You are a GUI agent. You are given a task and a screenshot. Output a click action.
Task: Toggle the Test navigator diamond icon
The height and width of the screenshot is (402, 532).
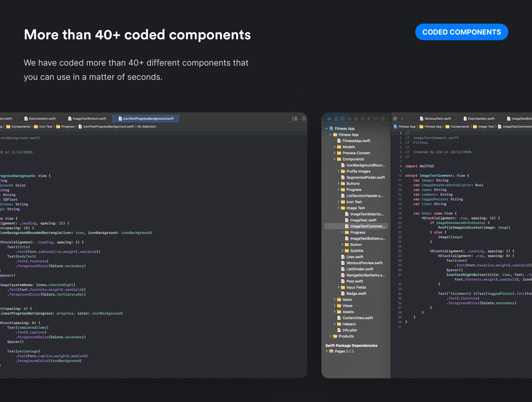pos(363,119)
